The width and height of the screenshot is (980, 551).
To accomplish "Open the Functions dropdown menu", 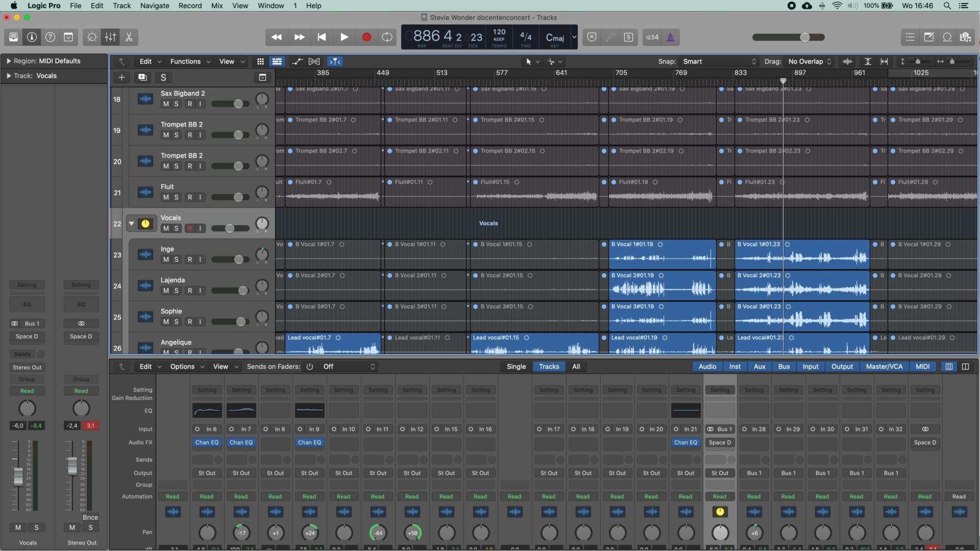I will [x=190, y=61].
